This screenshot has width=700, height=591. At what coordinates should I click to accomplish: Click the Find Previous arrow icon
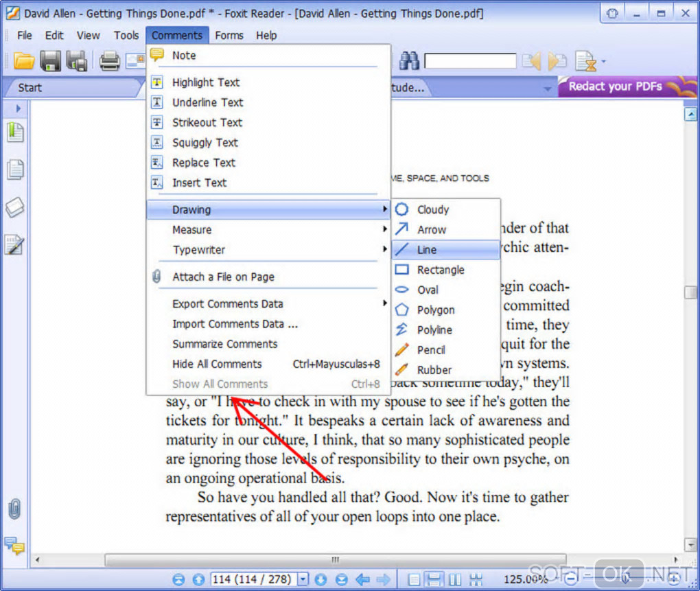click(532, 61)
